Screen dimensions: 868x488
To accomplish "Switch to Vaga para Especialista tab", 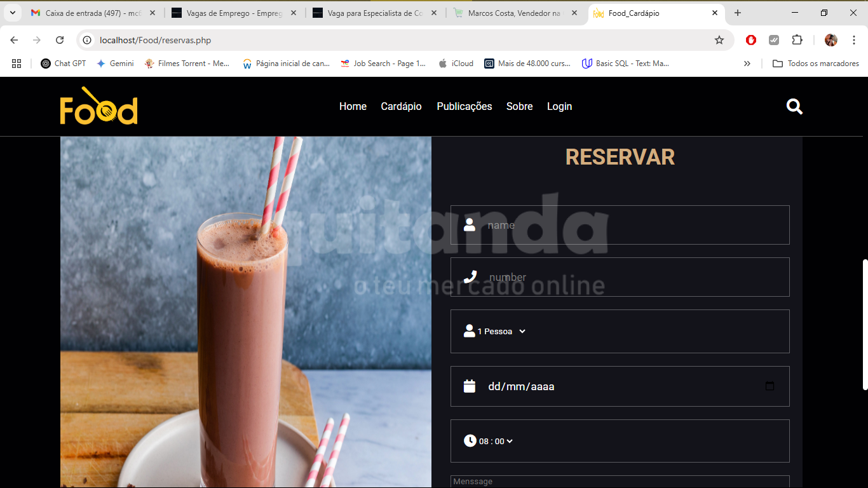I will click(x=375, y=13).
